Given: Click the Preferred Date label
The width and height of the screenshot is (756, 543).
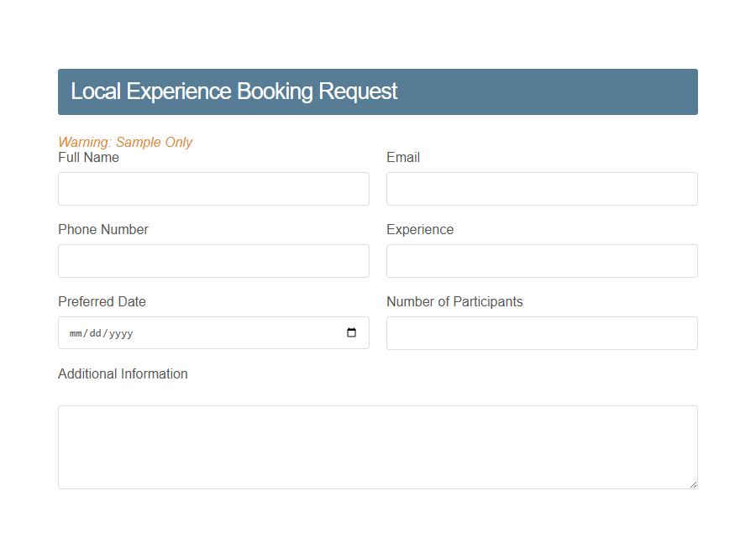Looking at the screenshot, I should pyautogui.click(x=102, y=301).
